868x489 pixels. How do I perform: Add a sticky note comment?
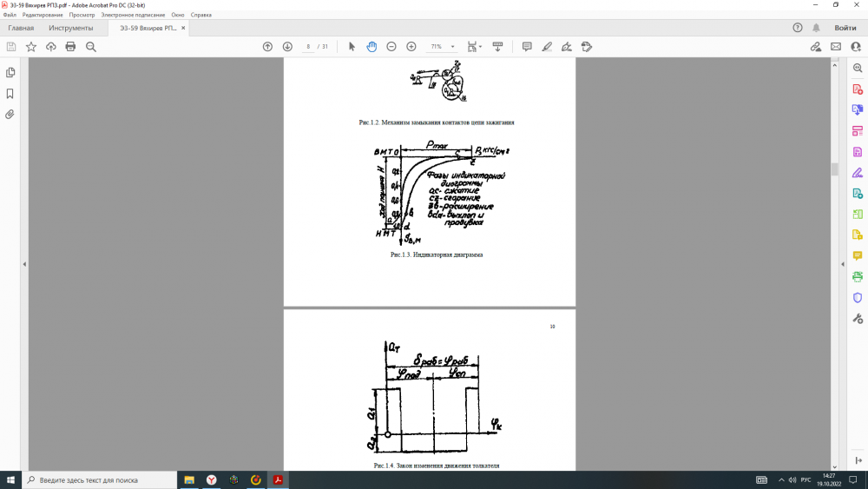(527, 47)
